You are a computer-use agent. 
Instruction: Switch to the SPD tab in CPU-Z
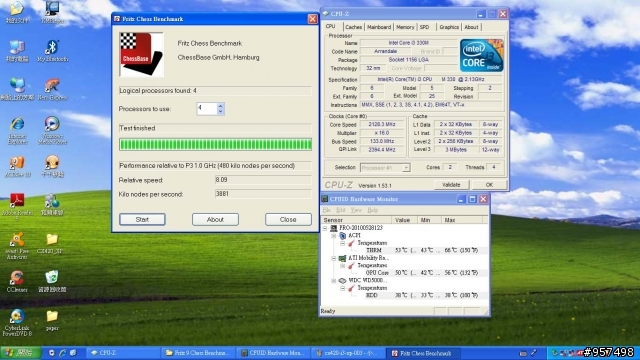click(x=424, y=27)
